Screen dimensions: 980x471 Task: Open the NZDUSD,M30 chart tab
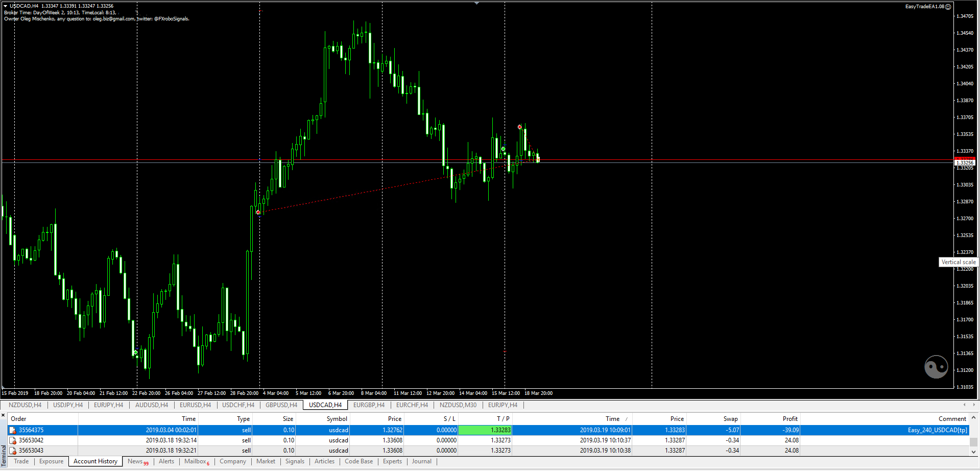pos(458,405)
